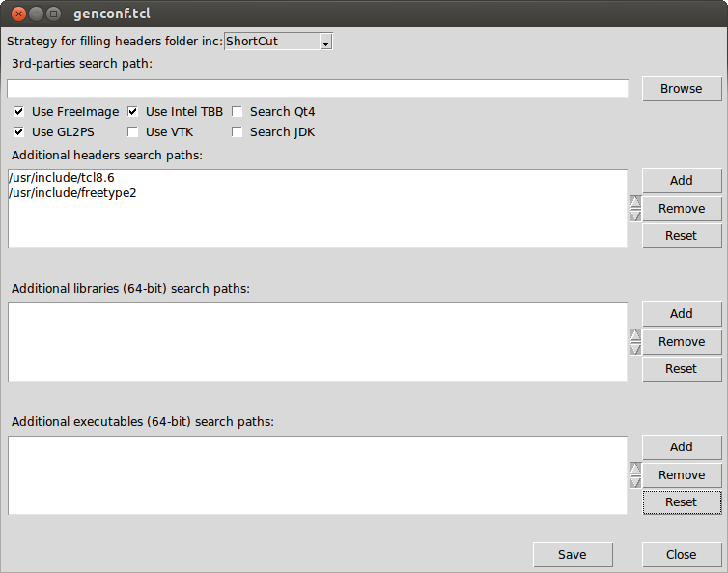
Task: Enable the Use VTK checkbox
Action: 133,132
